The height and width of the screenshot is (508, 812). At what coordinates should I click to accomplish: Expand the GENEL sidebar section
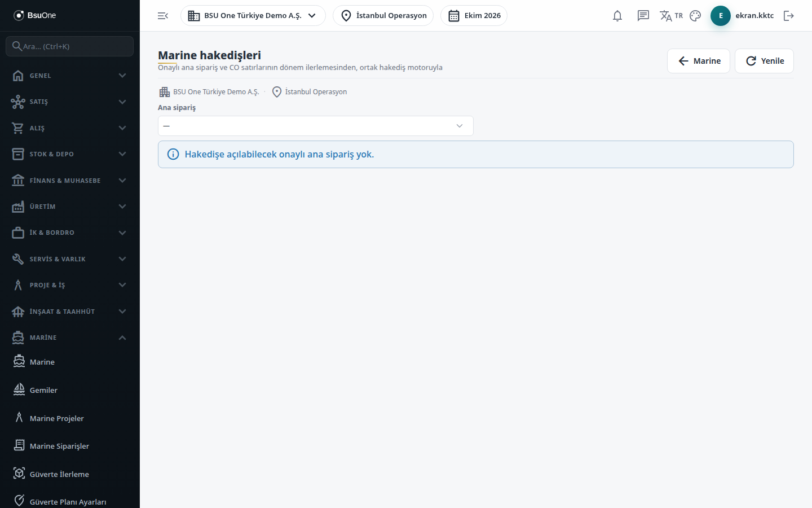pyautogui.click(x=70, y=76)
